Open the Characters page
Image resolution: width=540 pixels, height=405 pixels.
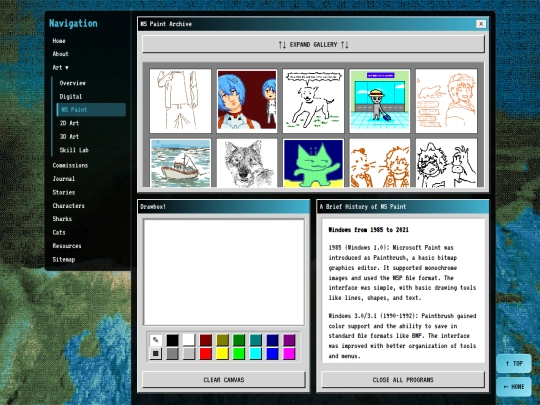(x=69, y=206)
